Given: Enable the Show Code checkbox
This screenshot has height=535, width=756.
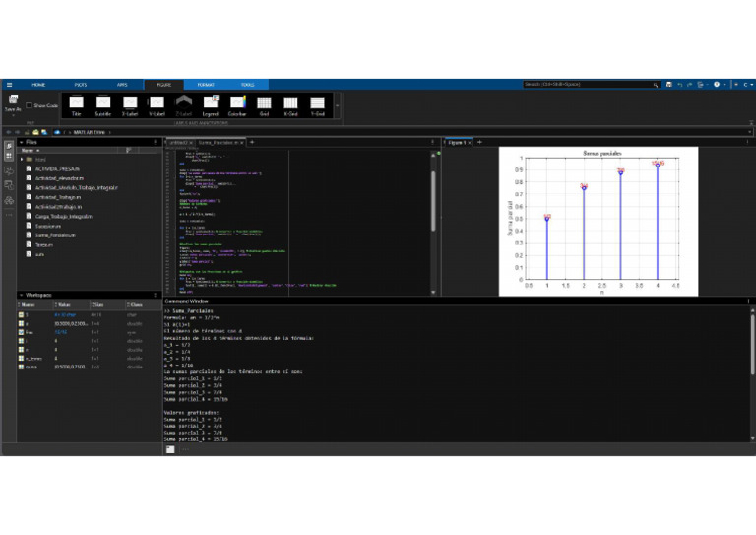Looking at the screenshot, I should (x=31, y=105).
